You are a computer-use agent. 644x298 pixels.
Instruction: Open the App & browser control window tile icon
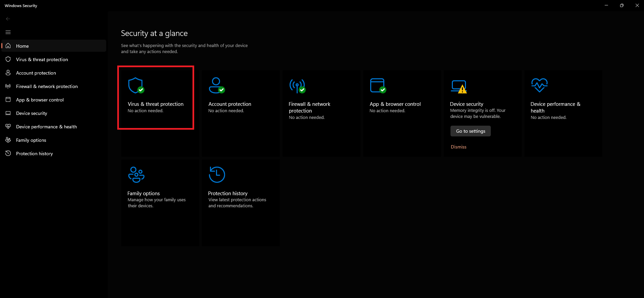point(378,85)
